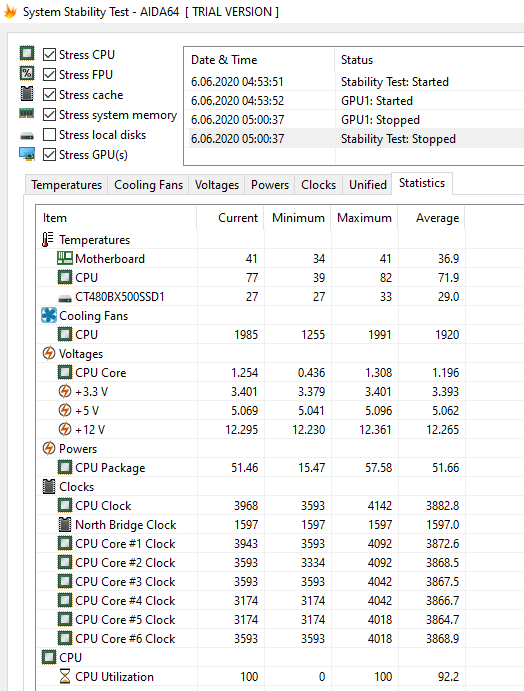
Task: Click CPU maximum temperature value 82
Action: (386, 278)
